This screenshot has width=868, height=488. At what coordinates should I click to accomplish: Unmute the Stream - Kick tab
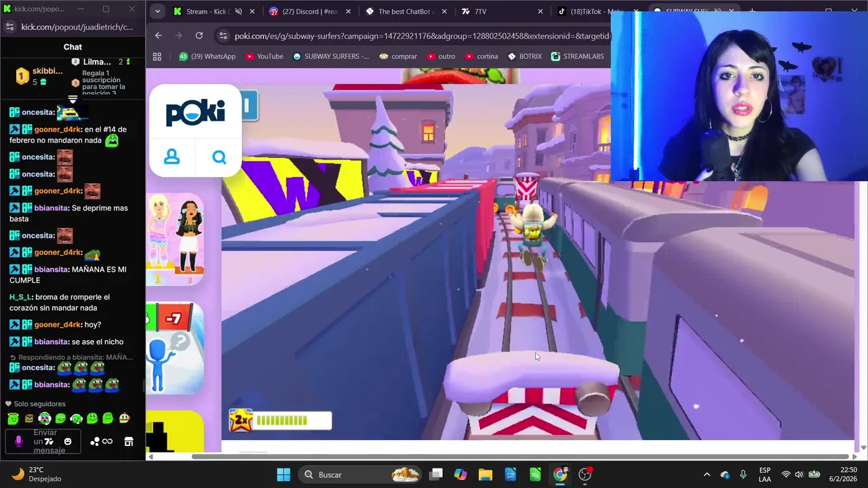[x=239, y=12]
